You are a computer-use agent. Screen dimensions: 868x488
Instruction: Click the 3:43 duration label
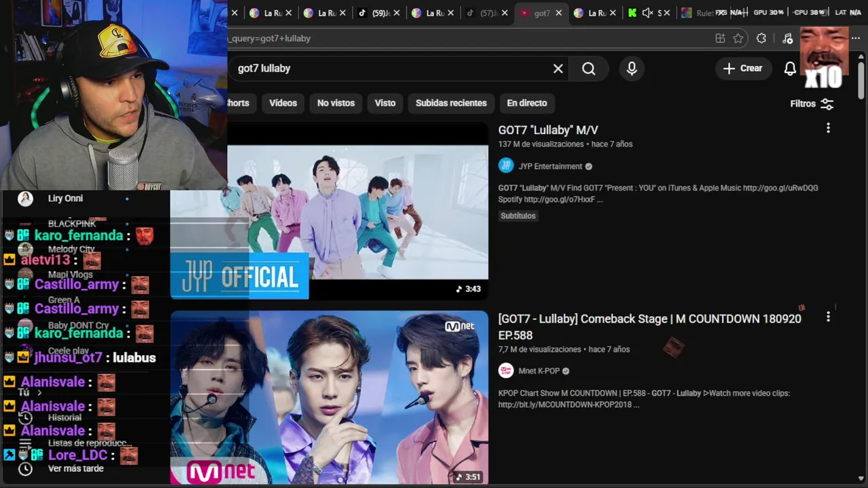[x=469, y=289]
